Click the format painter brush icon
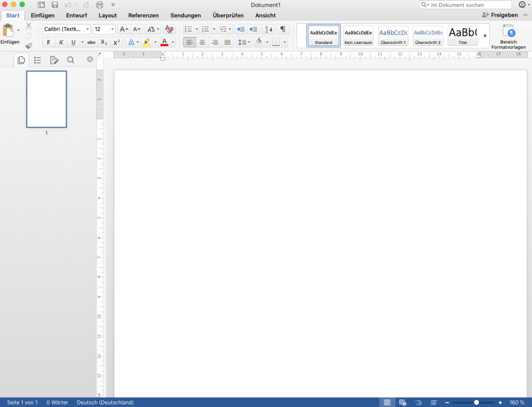This screenshot has height=407, width=532. click(29, 45)
